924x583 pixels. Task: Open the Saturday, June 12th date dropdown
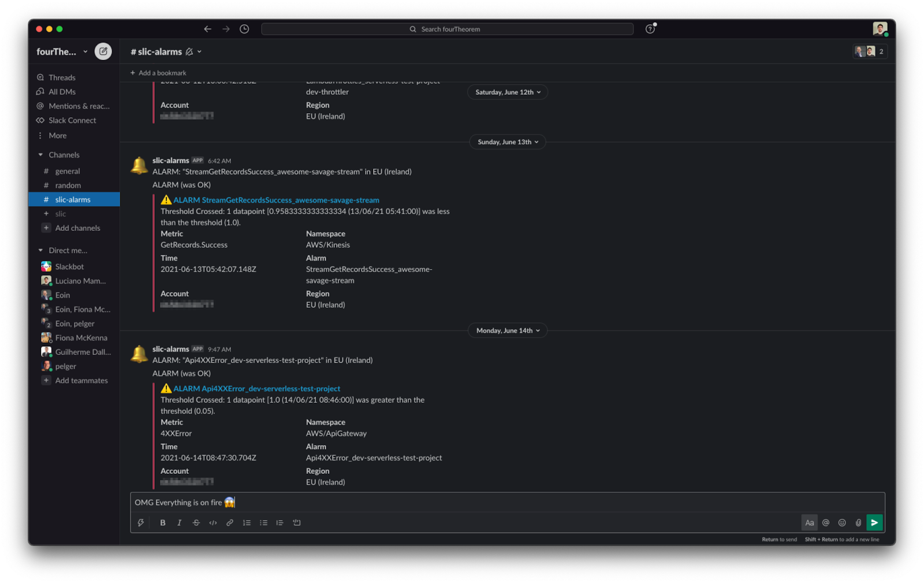tap(508, 92)
